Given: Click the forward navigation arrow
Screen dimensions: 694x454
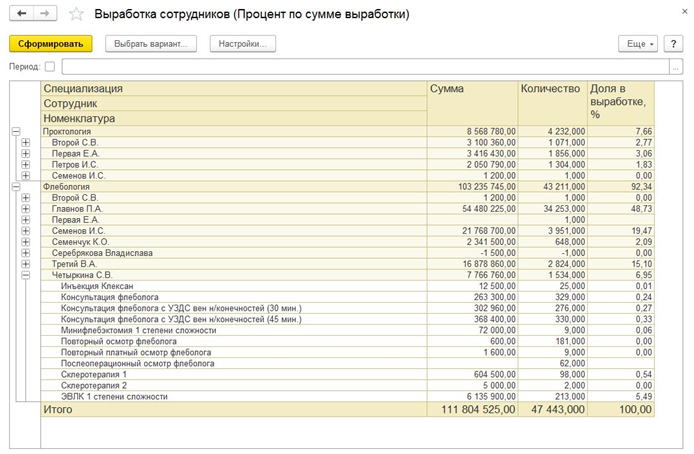Looking at the screenshot, I should [44, 16].
